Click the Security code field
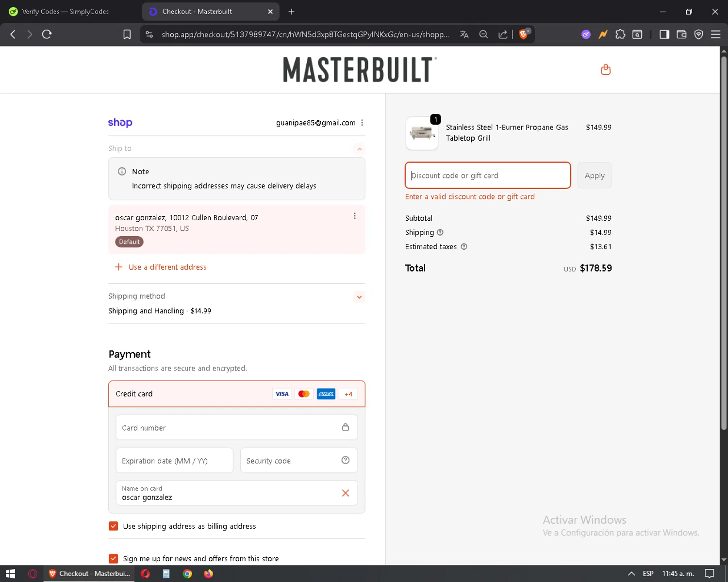 point(299,460)
